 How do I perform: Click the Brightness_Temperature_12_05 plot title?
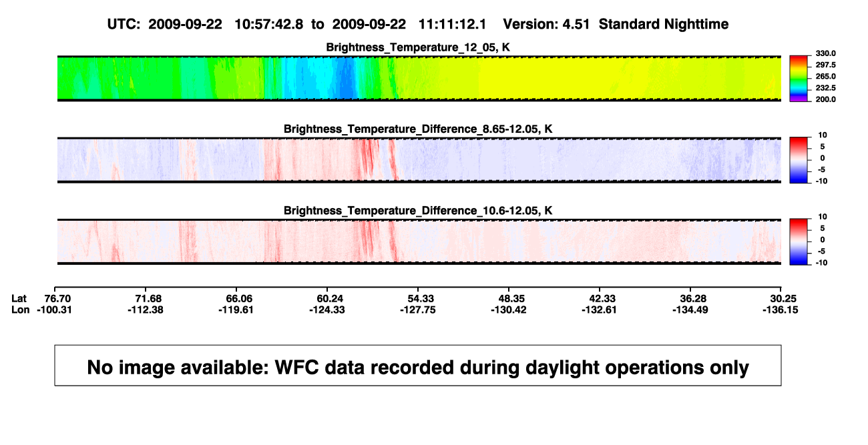point(418,47)
